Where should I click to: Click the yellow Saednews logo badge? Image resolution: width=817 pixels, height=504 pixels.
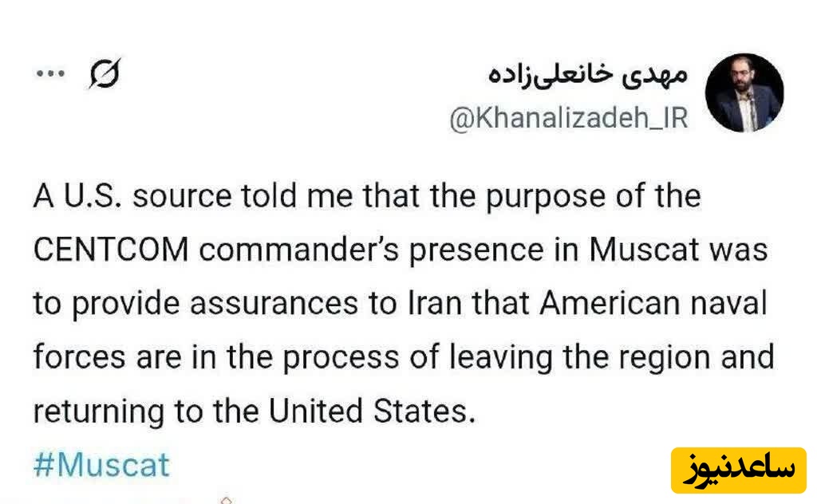(738, 471)
